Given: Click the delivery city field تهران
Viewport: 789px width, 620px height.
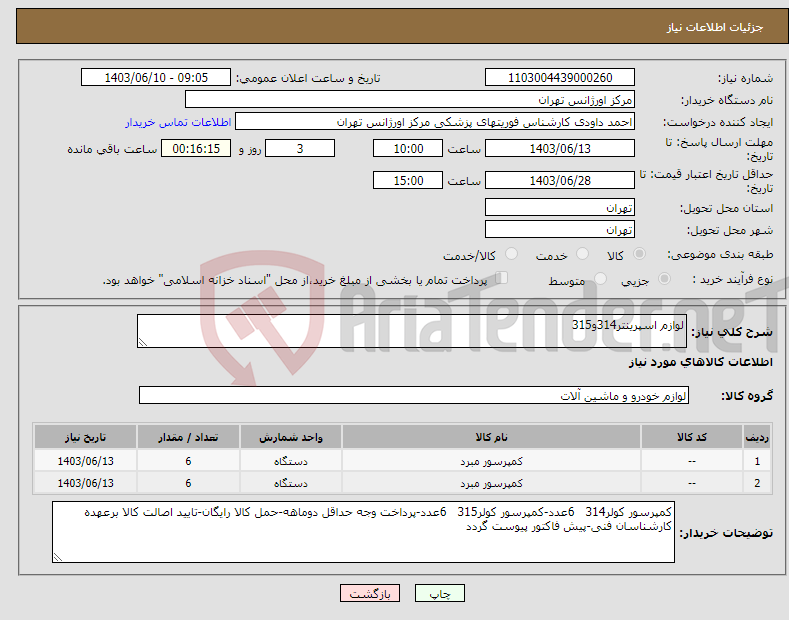Looking at the screenshot, I should [x=560, y=229].
